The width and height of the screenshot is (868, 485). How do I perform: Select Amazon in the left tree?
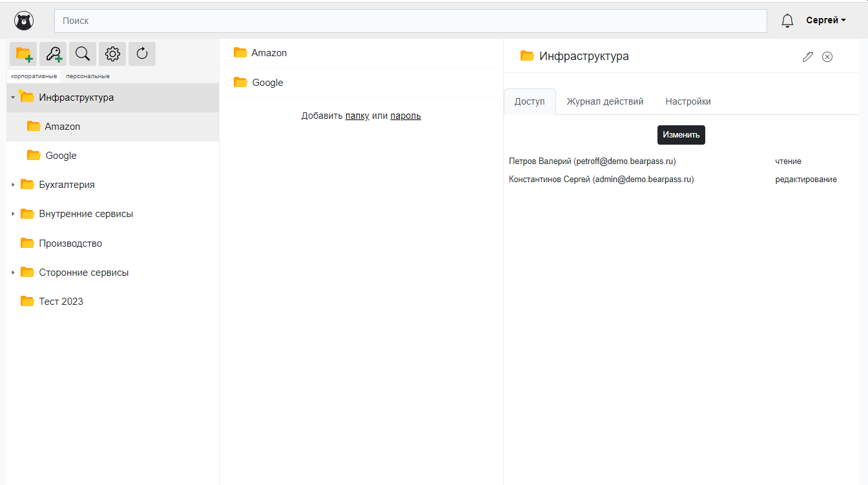click(113, 127)
